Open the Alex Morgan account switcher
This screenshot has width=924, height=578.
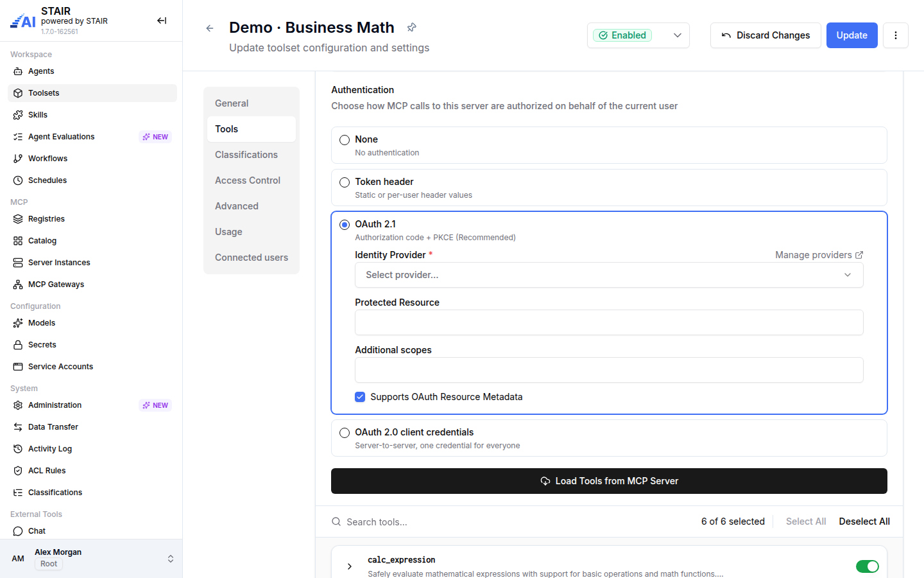(x=91, y=559)
